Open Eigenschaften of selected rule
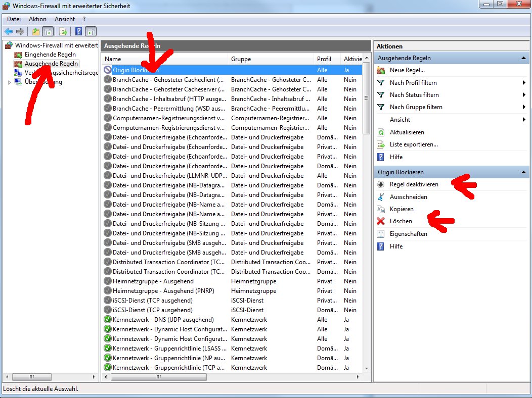532x398 pixels. tap(408, 234)
